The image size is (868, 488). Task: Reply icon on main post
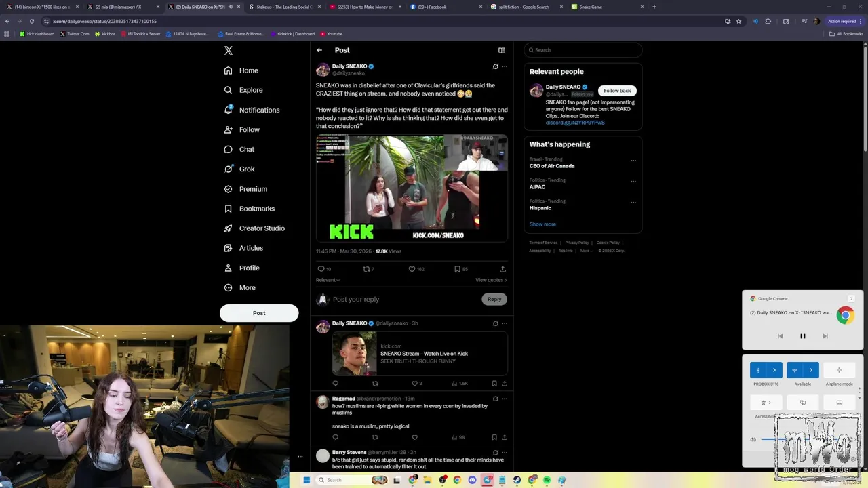(x=321, y=269)
